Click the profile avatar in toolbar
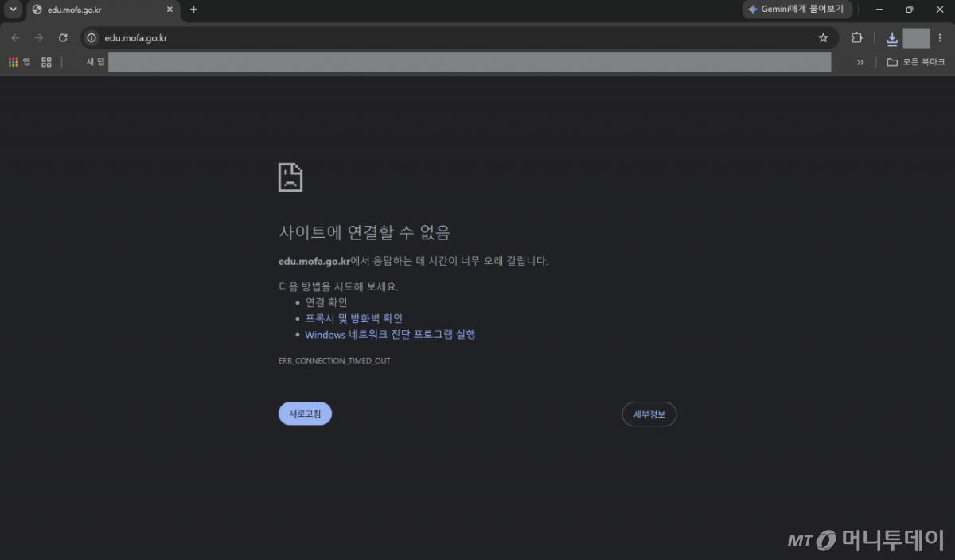The image size is (955, 560). [916, 37]
